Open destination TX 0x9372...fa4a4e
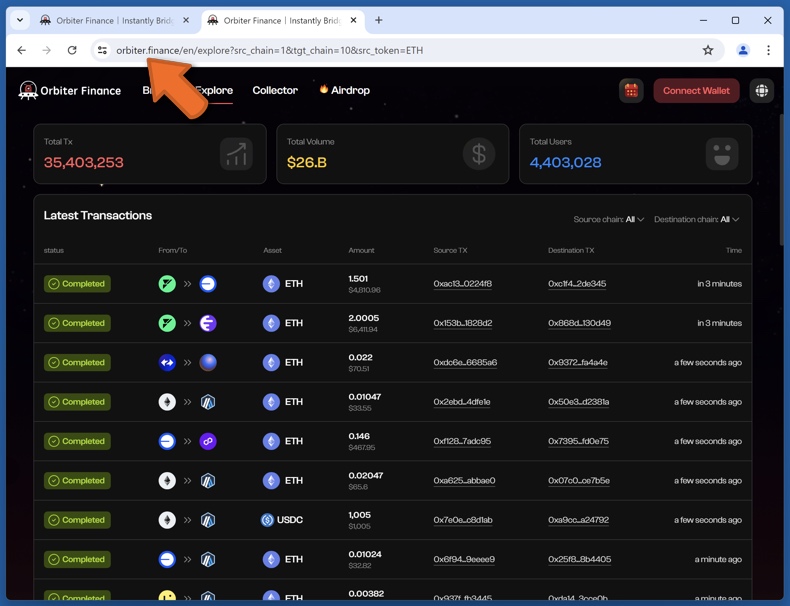The image size is (790, 606). (578, 363)
